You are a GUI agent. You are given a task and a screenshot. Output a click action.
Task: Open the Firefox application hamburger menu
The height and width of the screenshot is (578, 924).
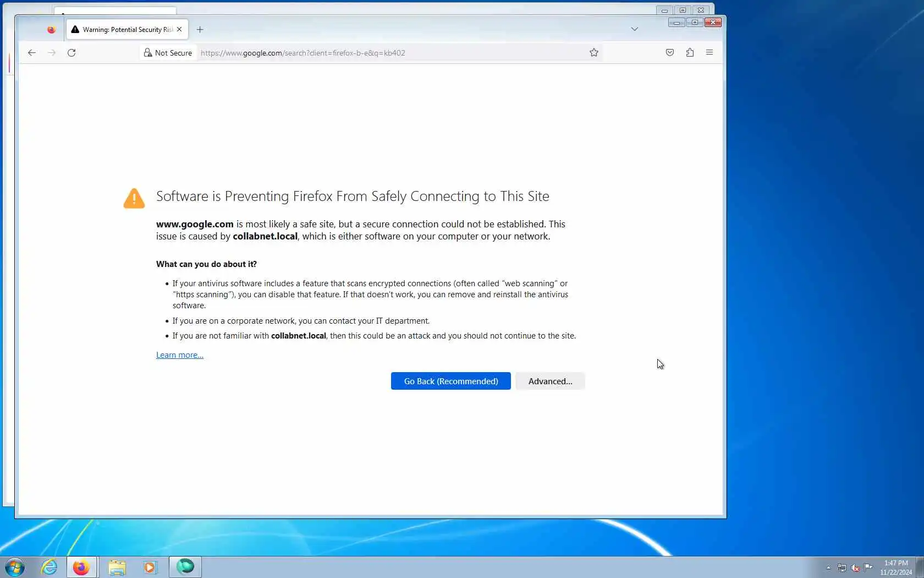coord(710,53)
